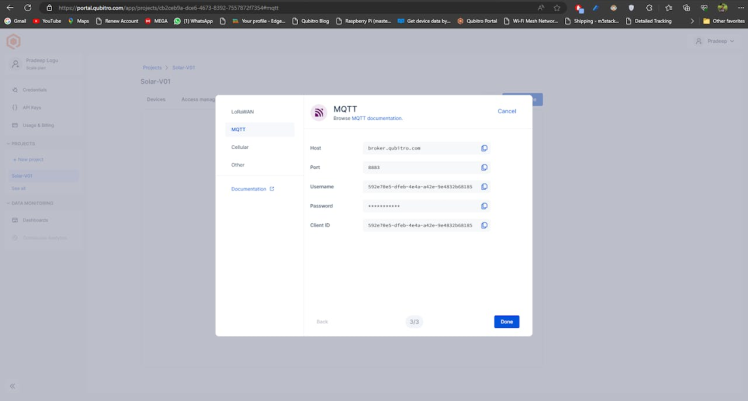Click the + New project link
This screenshot has height=401, width=748.
28,159
